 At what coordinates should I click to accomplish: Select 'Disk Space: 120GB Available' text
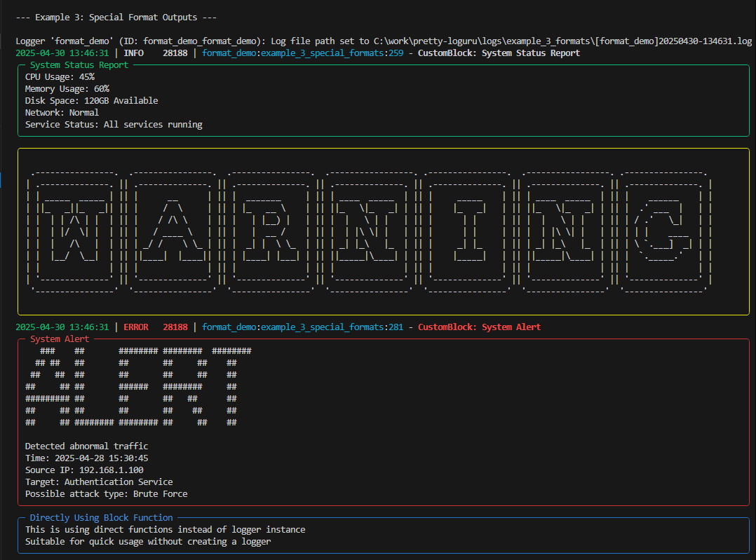coord(92,101)
